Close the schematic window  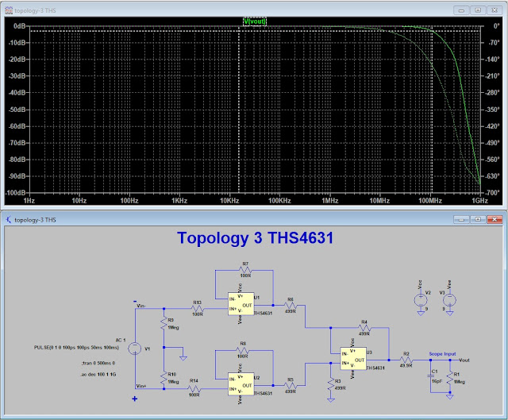tap(495, 219)
